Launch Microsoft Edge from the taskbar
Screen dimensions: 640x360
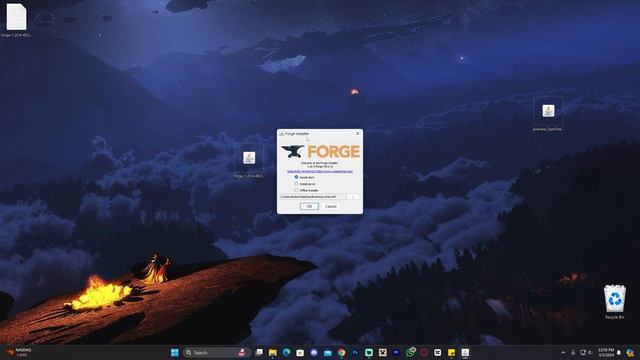pyautogui.click(x=286, y=352)
